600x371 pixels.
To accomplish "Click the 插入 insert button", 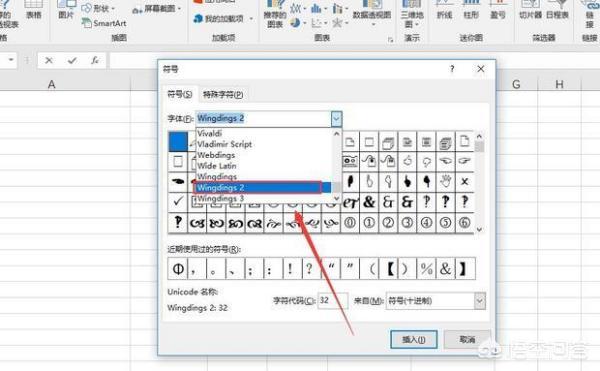I will [414, 339].
